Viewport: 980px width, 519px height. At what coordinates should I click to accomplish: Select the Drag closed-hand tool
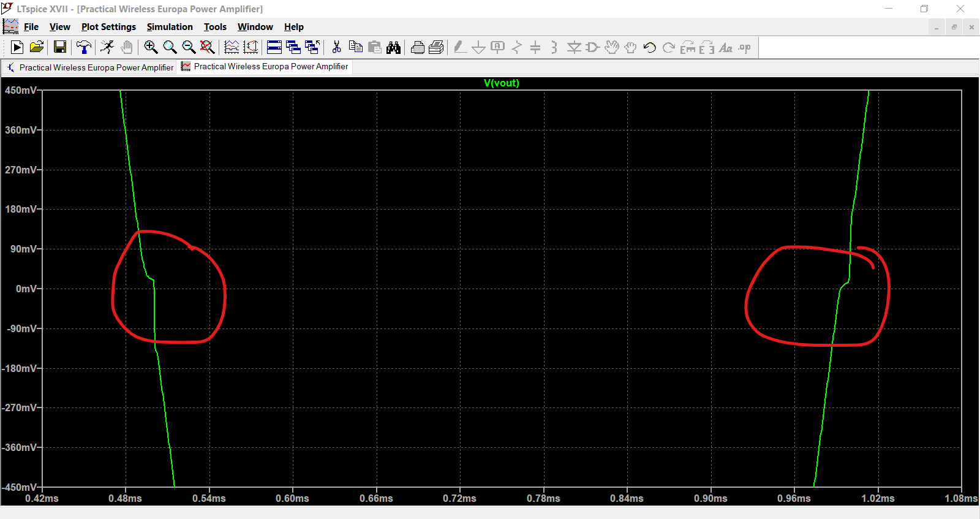pos(630,47)
